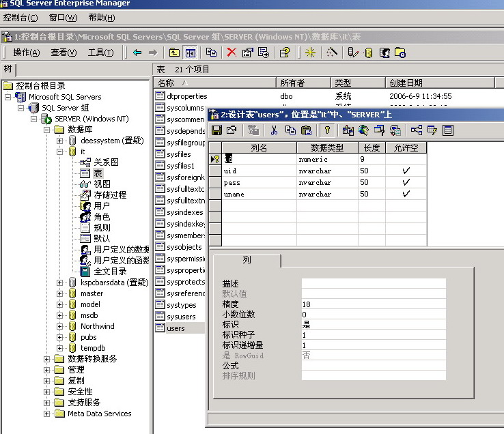Select the users table in the list
The width and height of the screenshot is (504, 434).
176,328
